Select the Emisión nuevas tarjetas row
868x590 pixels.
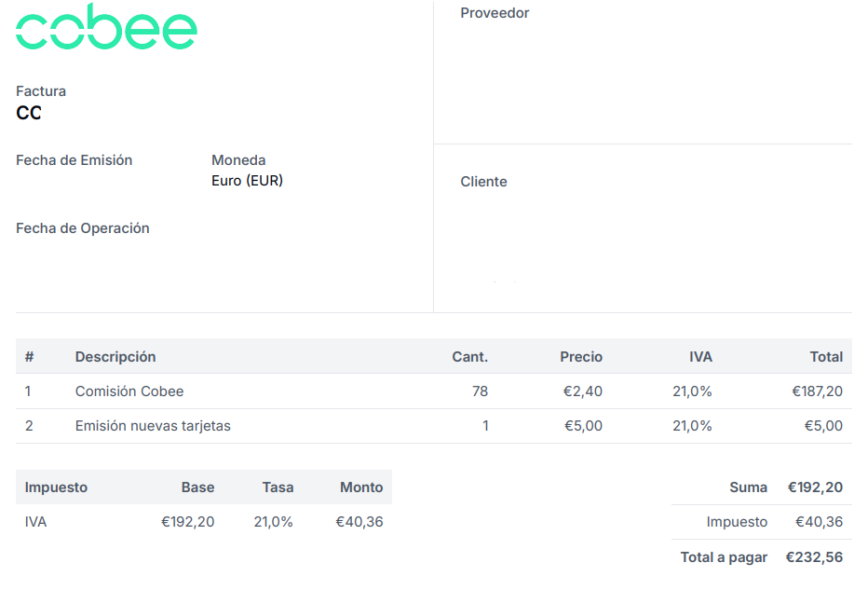coord(433,426)
